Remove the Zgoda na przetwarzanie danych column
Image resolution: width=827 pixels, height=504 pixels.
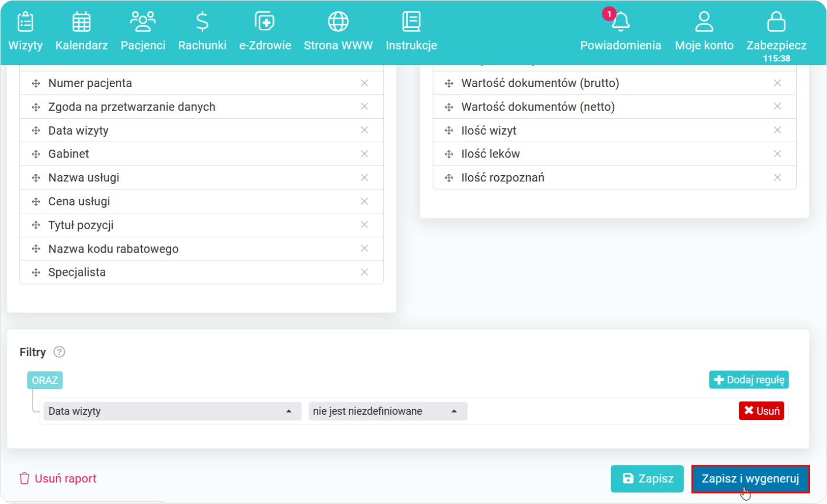(365, 106)
